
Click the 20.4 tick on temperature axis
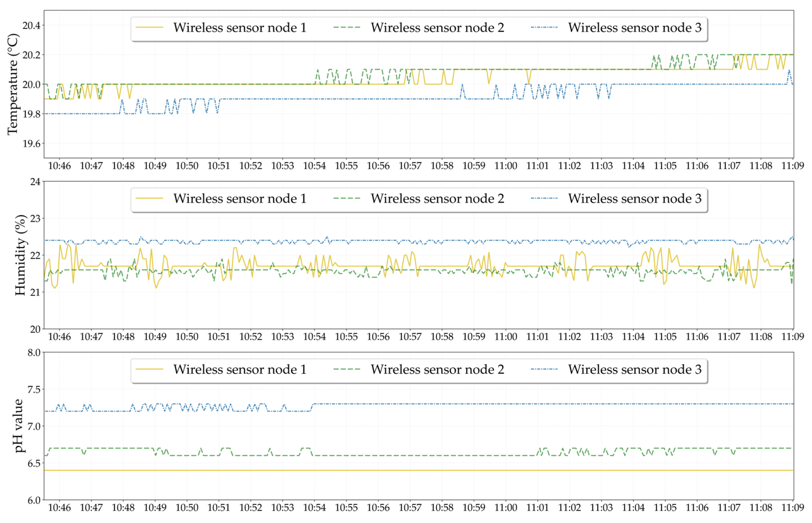tap(31, 25)
